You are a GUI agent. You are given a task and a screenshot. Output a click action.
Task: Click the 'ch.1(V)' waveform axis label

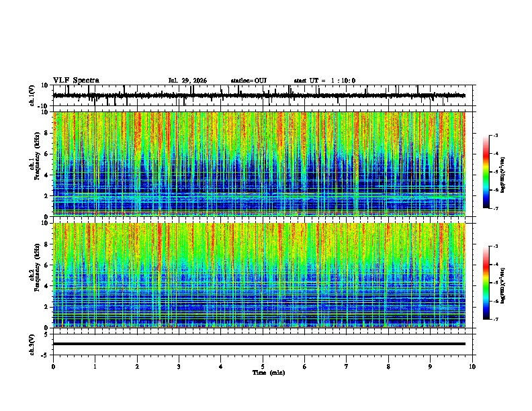[32, 95]
